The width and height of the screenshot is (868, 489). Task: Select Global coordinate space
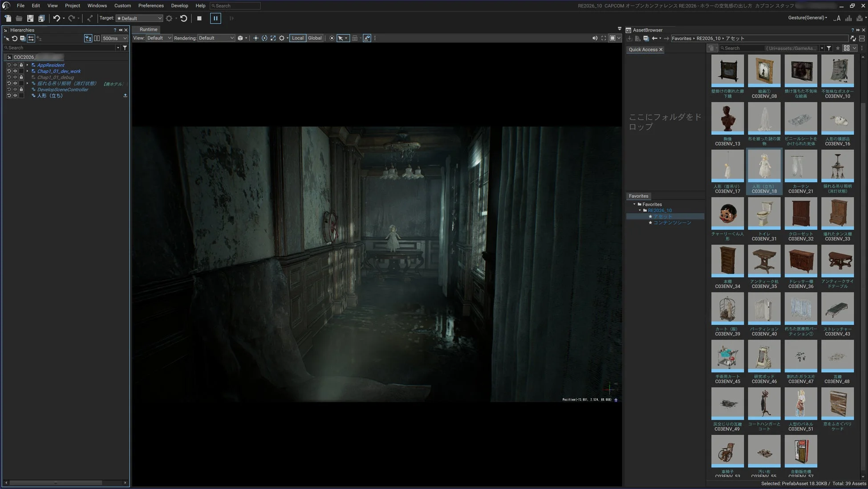coord(315,38)
